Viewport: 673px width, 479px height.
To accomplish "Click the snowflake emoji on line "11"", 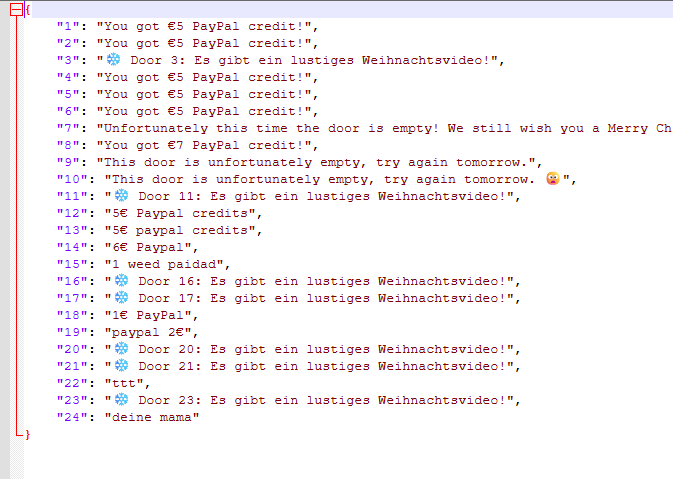I will [121, 196].
